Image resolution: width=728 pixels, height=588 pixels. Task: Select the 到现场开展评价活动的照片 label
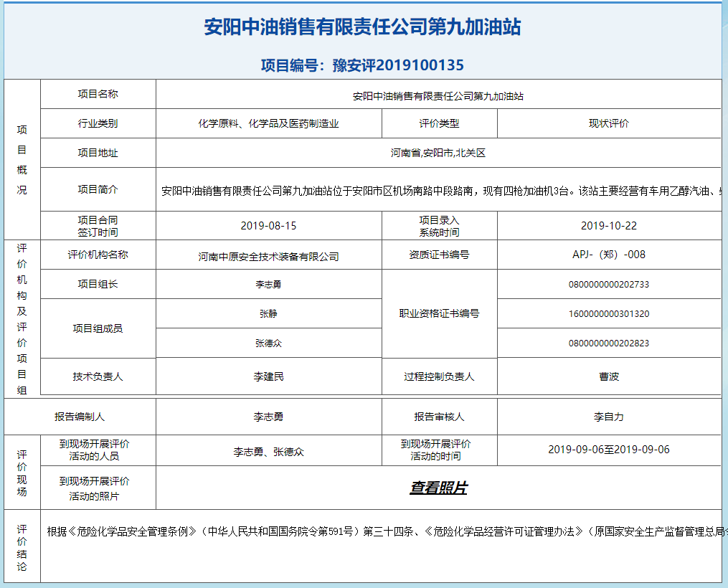94,488
